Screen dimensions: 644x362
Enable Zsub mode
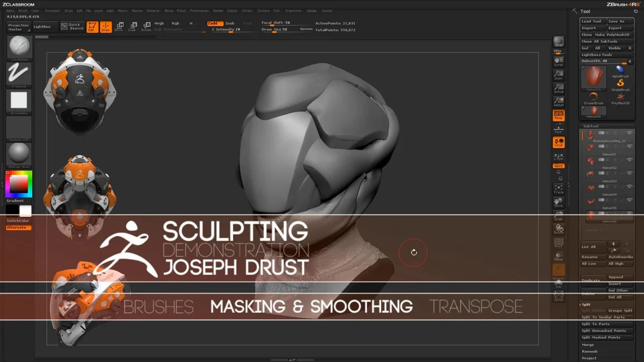[230, 23]
